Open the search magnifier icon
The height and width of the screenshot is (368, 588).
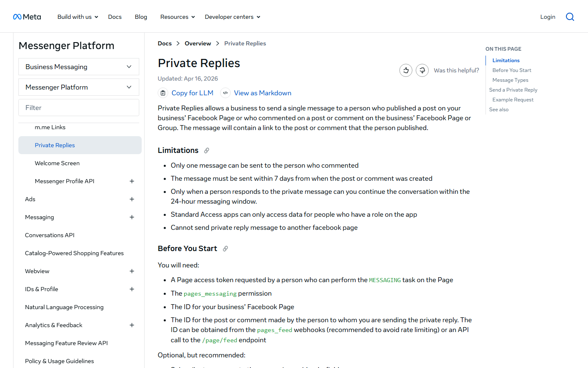click(x=570, y=17)
